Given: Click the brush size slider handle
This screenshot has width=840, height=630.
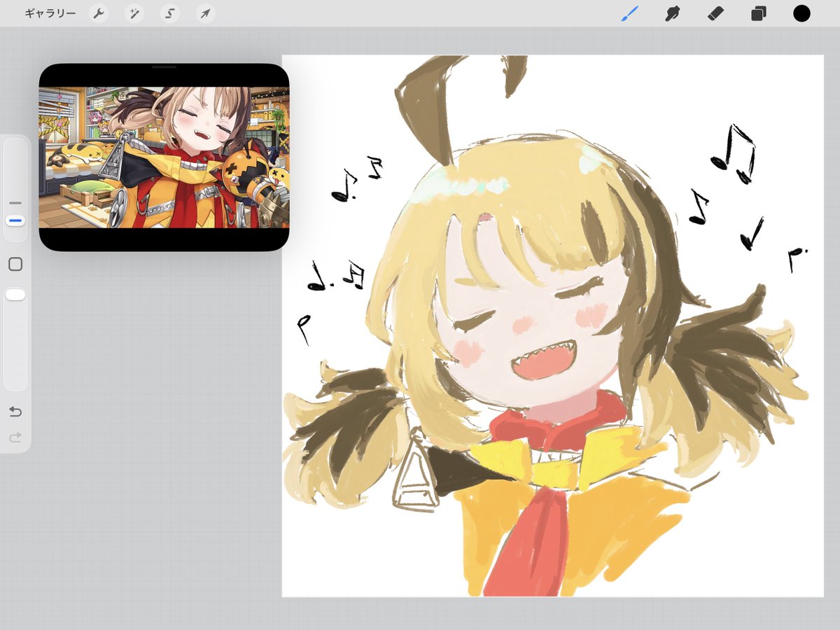Looking at the screenshot, I should click(x=15, y=220).
